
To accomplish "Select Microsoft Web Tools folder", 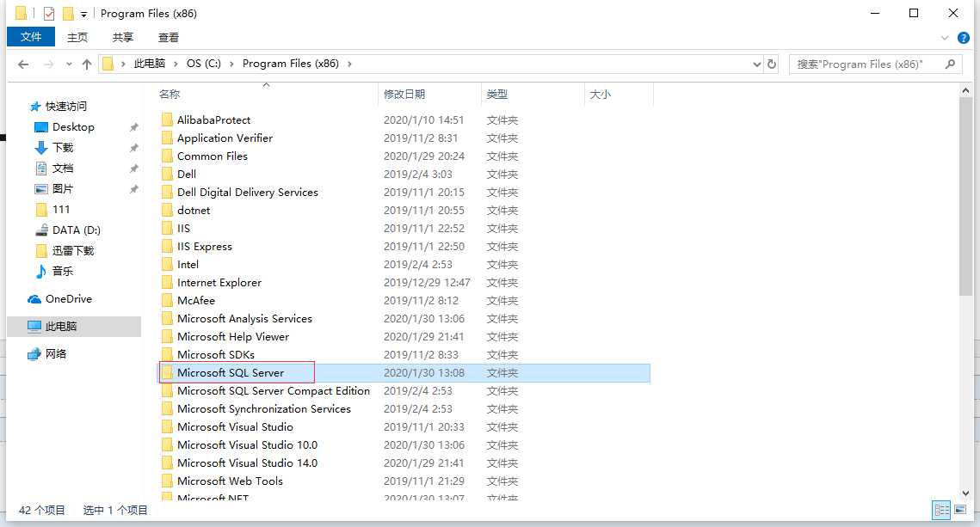I will point(230,481).
